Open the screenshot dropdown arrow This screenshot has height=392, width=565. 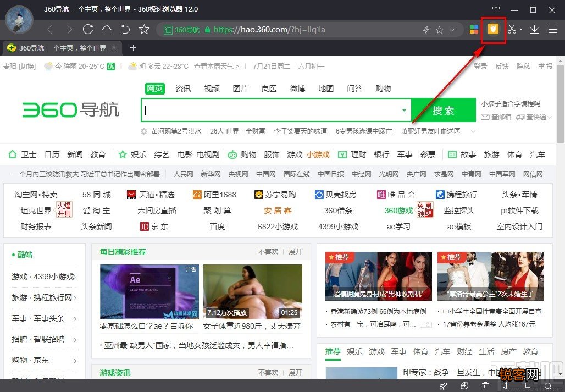coord(520,30)
